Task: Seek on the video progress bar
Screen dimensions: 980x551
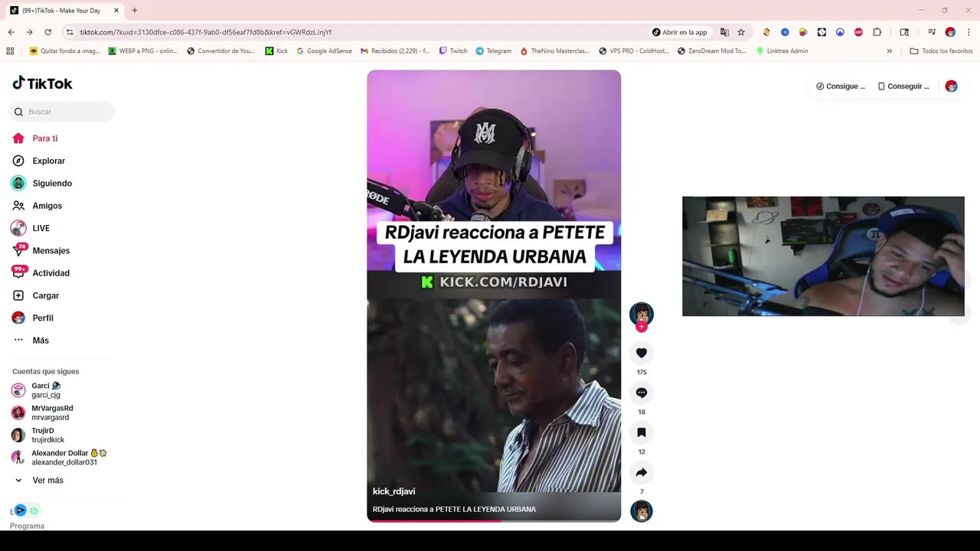Action: [494, 520]
